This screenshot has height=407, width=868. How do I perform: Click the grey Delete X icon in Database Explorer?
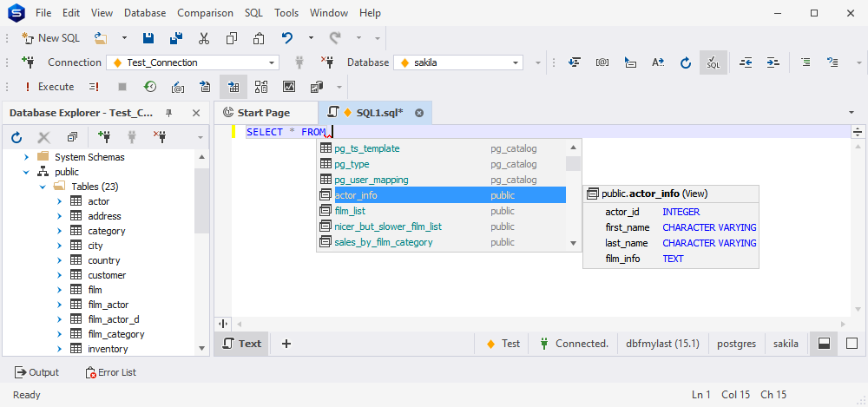(x=43, y=137)
